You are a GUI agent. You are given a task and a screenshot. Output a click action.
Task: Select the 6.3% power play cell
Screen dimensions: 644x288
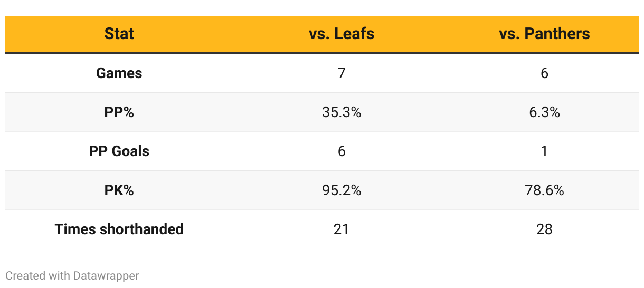pos(544,112)
